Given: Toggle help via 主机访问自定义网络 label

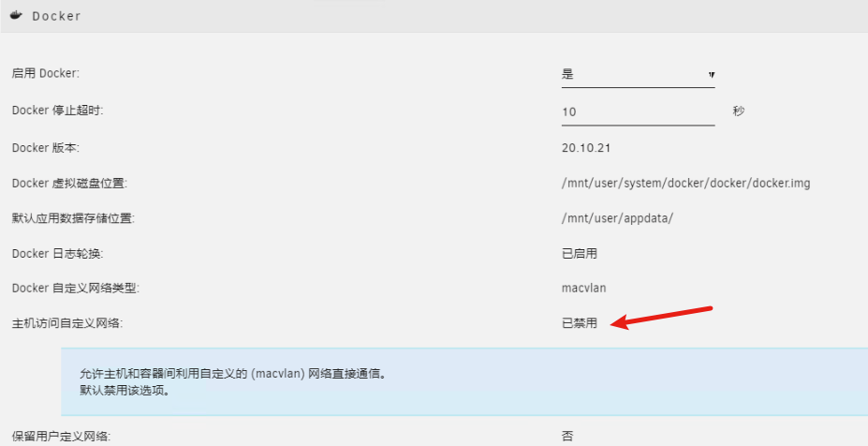Looking at the screenshot, I should (x=66, y=324).
